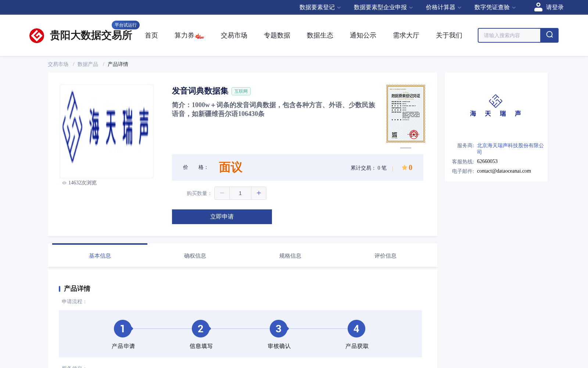Open vendor link 北京海天瑞声科技股份有限公司
The width and height of the screenshot is (588, 368).
click(510, 149)
